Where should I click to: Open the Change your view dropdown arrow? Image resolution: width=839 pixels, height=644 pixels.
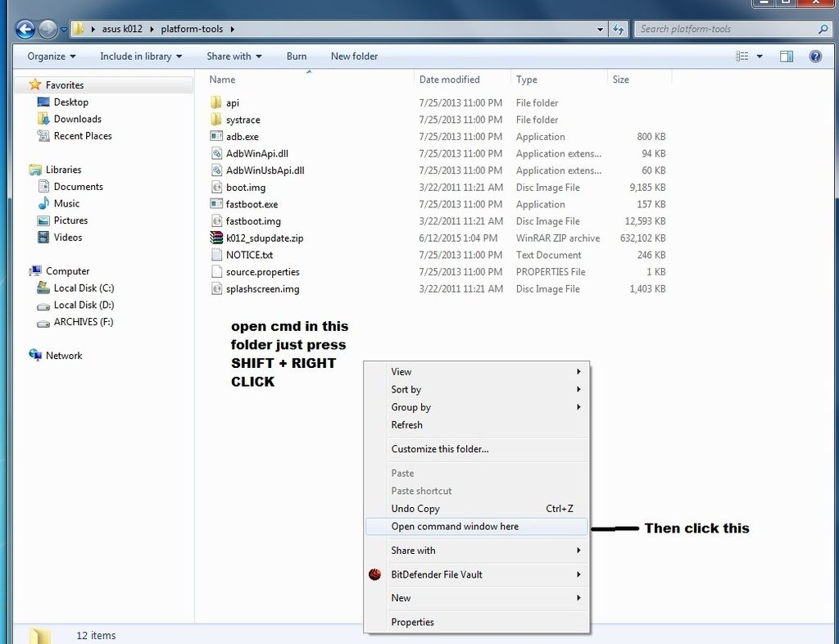click(760, 57)
